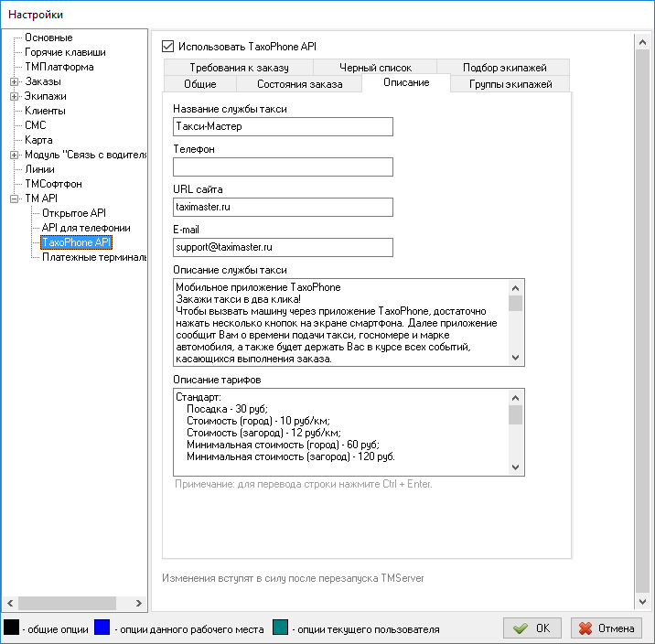
Task: Open the Группы экипажей tab
Action: tap(510, 84)
